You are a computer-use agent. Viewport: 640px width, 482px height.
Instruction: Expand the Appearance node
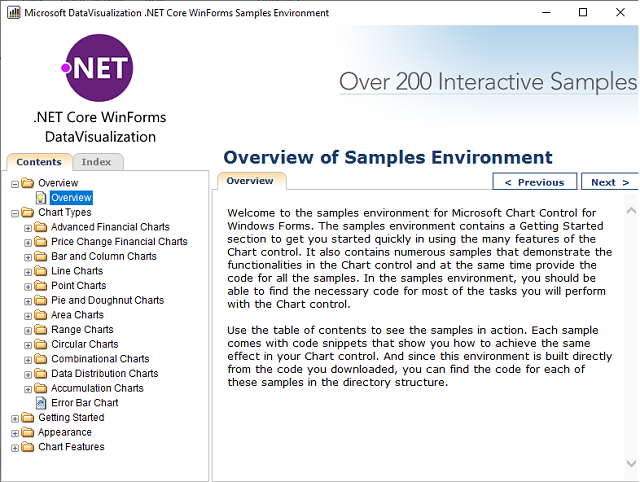(15, 433)
